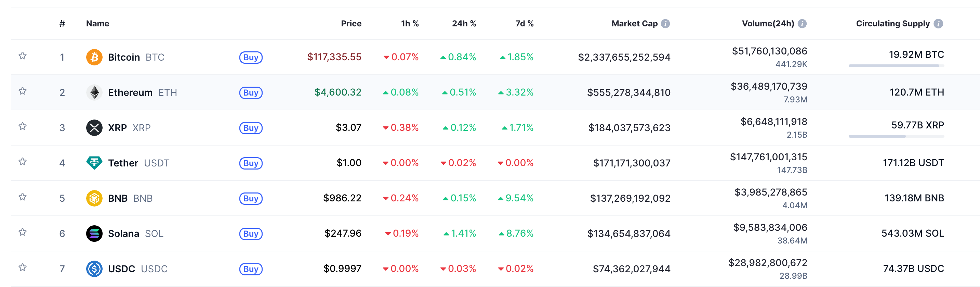
Task: Click the teal Tether logo icon
Action: (x=94, y=163)
